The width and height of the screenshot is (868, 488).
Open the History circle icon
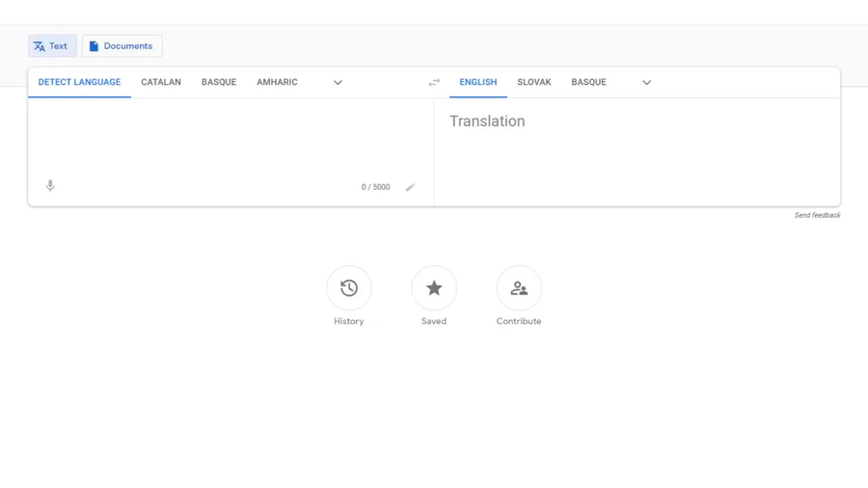click(x=349, y=288)
